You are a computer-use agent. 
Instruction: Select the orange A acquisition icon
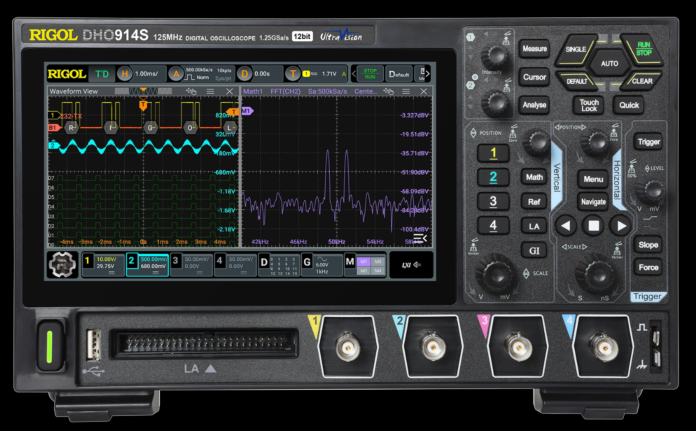176,74
